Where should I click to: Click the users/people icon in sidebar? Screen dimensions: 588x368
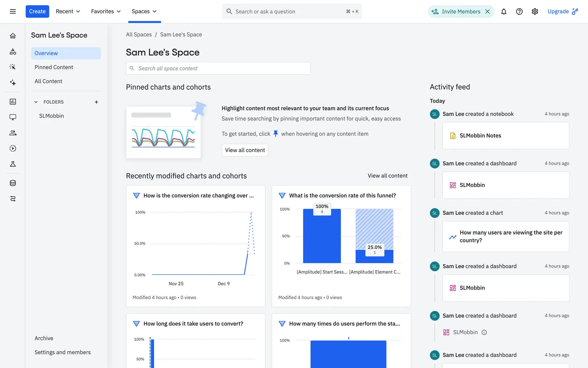13,133
